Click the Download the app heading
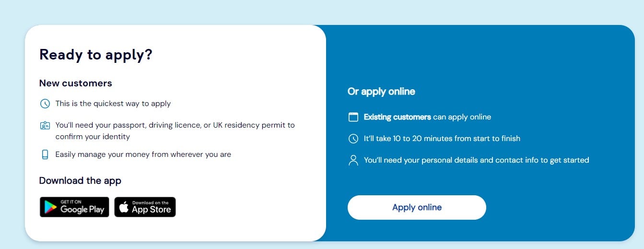The image size is (644, 249). coord(80,181)
